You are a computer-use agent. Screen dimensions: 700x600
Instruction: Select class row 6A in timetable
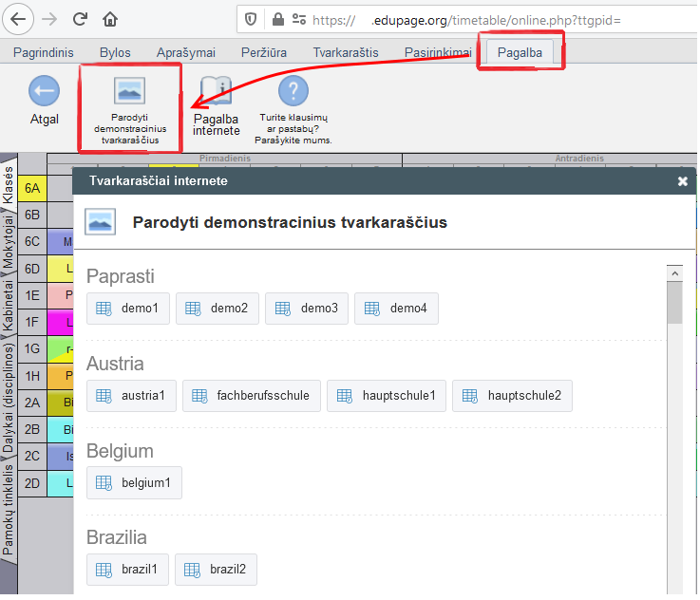32,188
